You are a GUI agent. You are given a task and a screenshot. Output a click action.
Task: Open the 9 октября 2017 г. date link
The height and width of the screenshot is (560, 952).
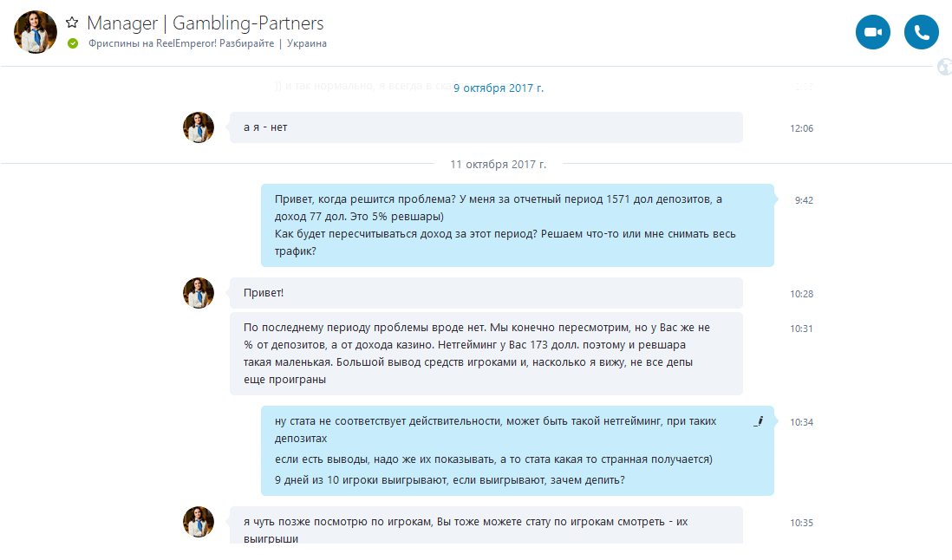click(499, 88)
